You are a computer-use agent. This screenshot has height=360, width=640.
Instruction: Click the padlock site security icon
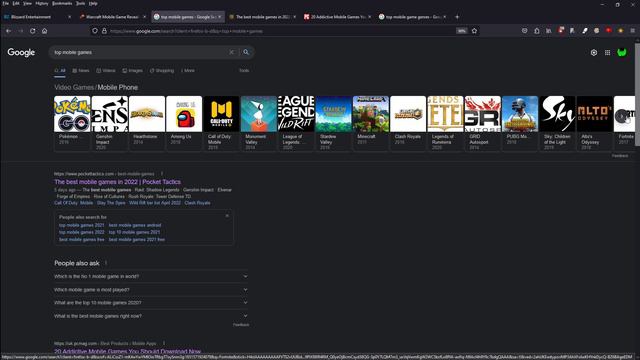coord(104,31)
